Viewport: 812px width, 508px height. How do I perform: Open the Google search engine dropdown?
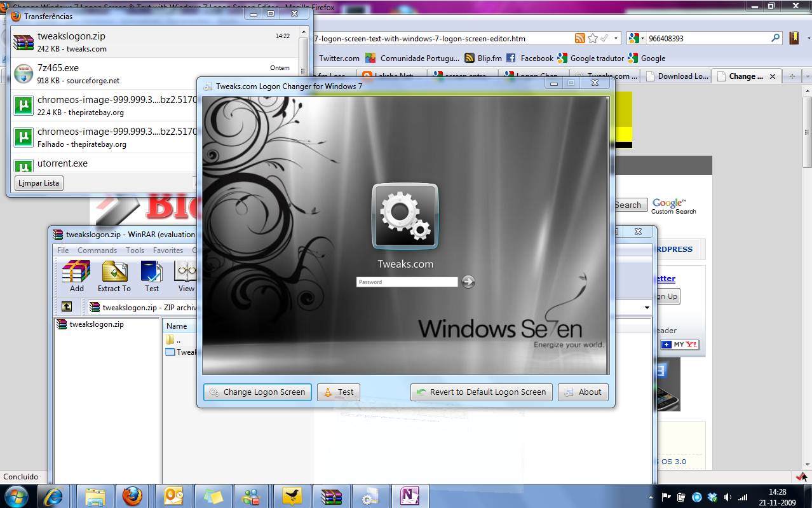tap(636, 38)
